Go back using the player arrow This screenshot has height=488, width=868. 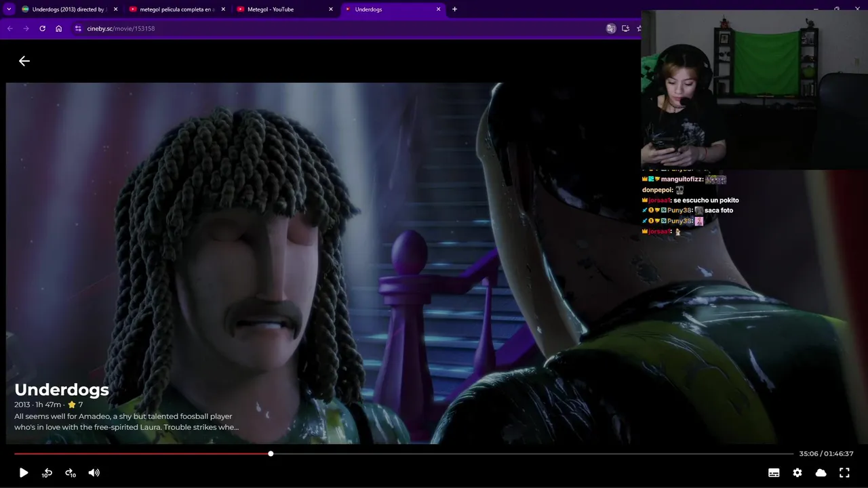[24, 61]
